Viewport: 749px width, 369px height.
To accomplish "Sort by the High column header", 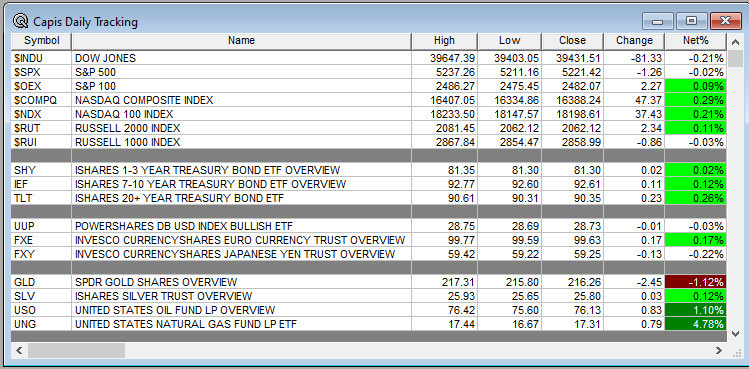I will tap(444, 41).
